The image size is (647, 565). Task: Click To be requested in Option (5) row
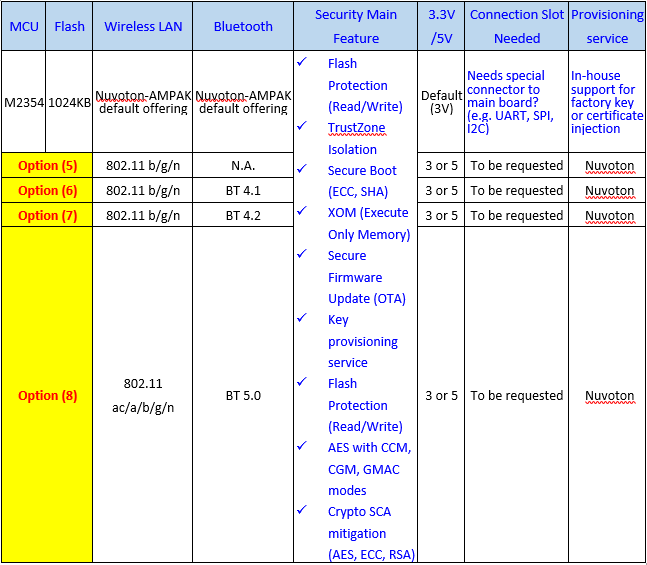coord(517,165)
